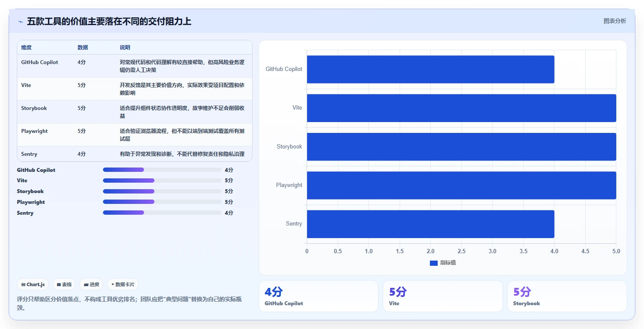
Task: Click the Sentry chart axis label
Action: [x=294, y=224]
